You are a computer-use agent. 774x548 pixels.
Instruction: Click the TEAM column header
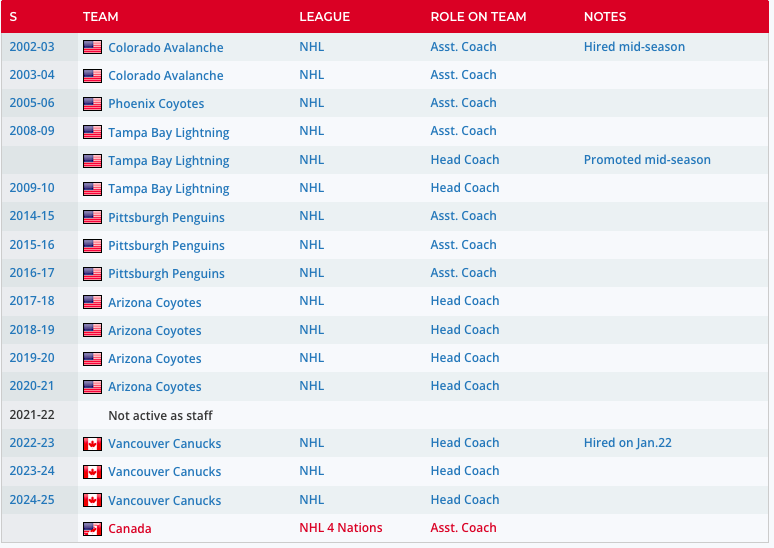click(101, 17)
